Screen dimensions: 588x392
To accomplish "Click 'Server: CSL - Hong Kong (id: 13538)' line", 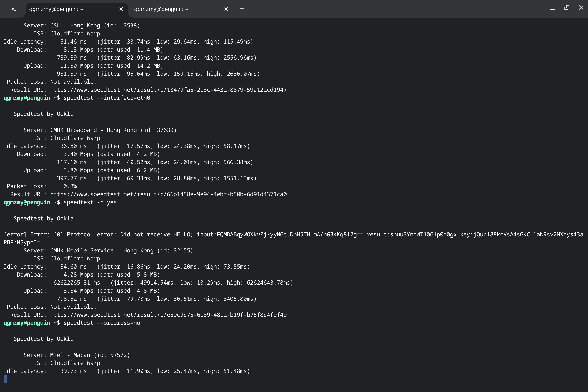I will click(82, 25).
